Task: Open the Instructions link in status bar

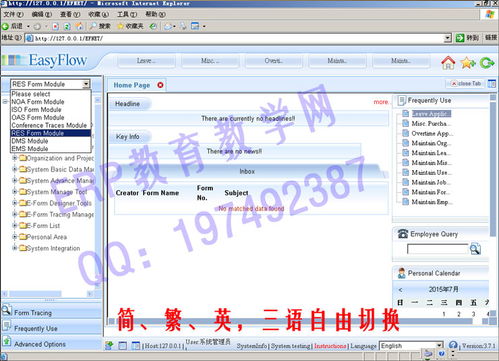Action: tap(330, 346)
